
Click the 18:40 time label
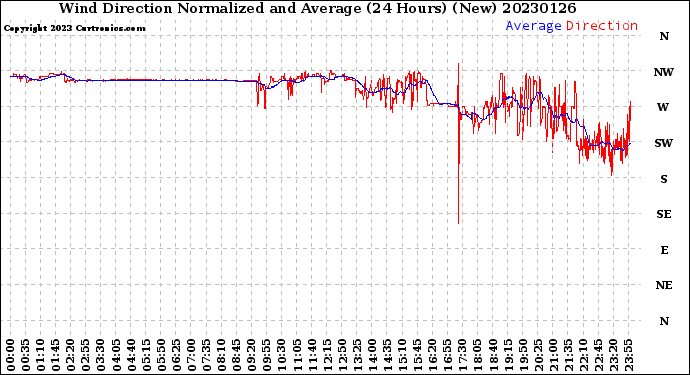492,355
